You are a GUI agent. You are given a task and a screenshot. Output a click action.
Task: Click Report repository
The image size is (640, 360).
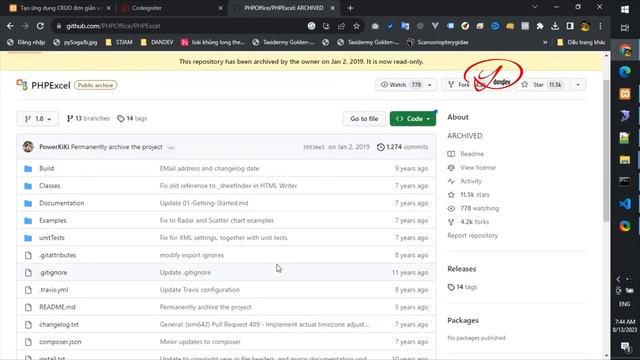click(473, 236)
